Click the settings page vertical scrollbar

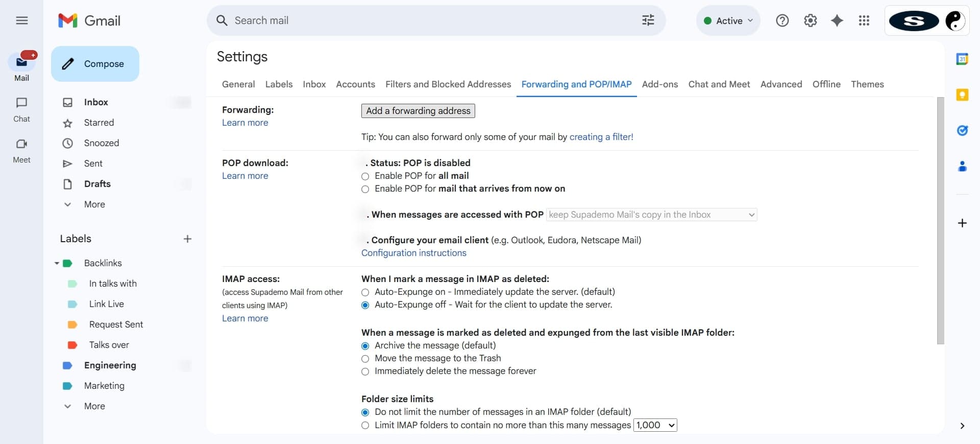click(x=941, y=221)
